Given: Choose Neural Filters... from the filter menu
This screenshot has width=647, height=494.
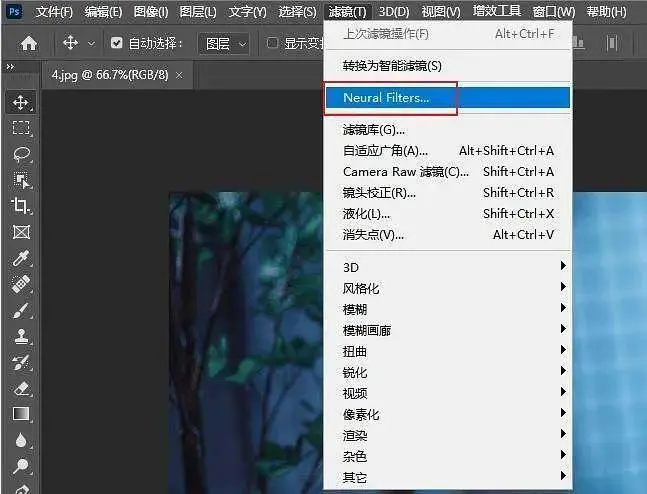Looking at the screenshot, I should [x=386, y=98].
